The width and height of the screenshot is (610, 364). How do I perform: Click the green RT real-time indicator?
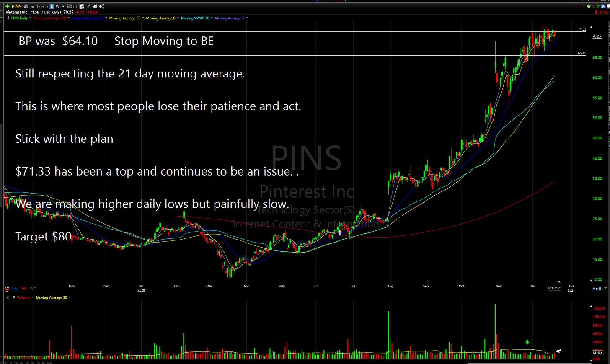[x=598, y=6]
